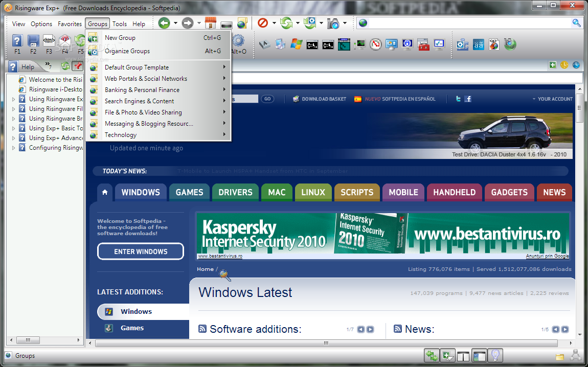Select New Group menu entry
Screen dimensions: 588x367
pos(159,37)
